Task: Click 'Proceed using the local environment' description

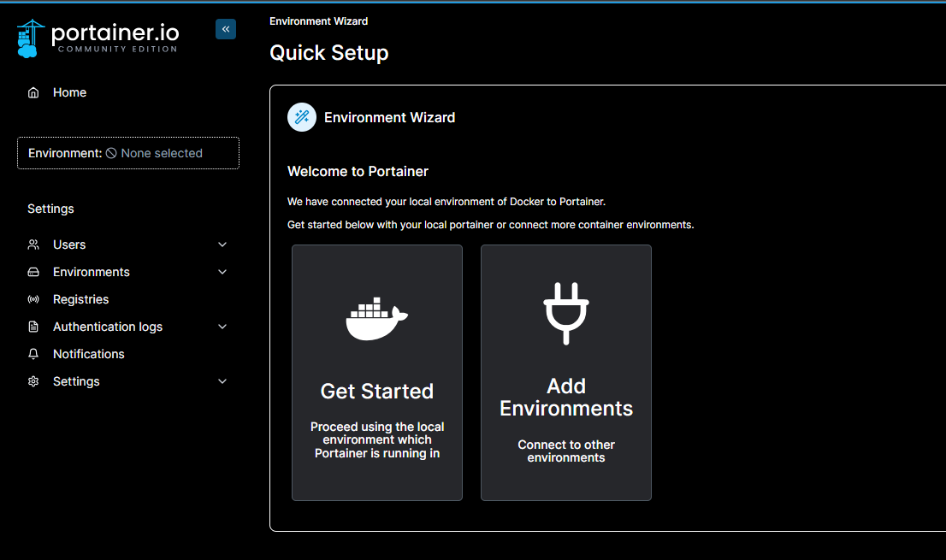Action: click(x=377, y=440)
